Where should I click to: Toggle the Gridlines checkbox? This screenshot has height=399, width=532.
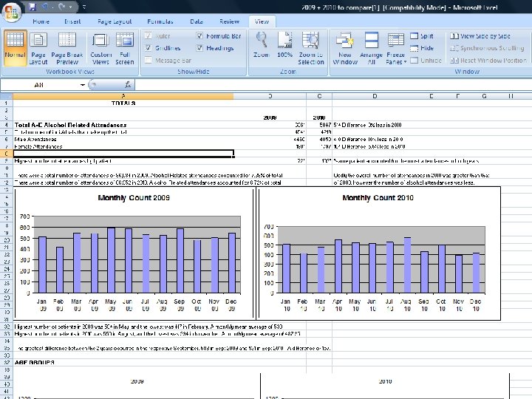[149, 48]
